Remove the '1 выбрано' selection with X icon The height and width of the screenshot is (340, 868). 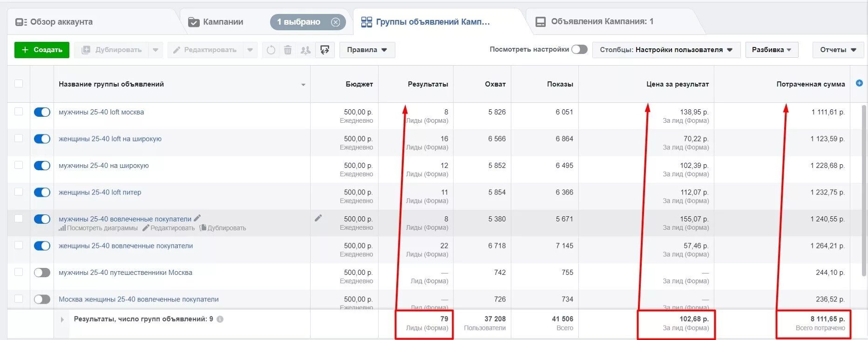[x=335, y=22]
